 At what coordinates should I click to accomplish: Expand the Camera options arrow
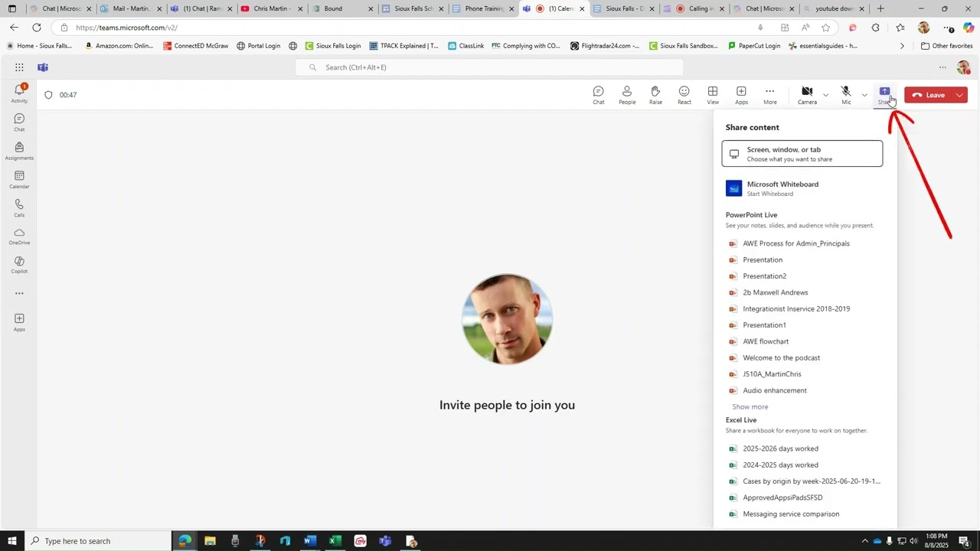coord(825,95)
